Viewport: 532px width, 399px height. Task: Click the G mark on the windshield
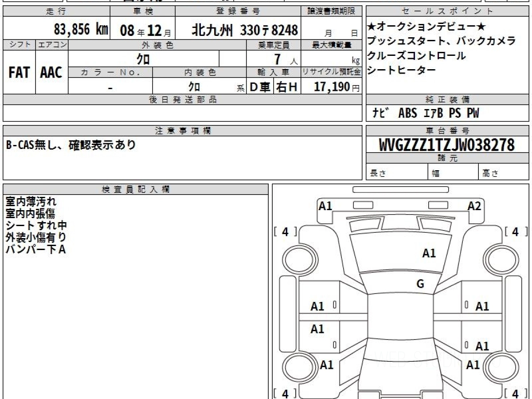(420, 284)
